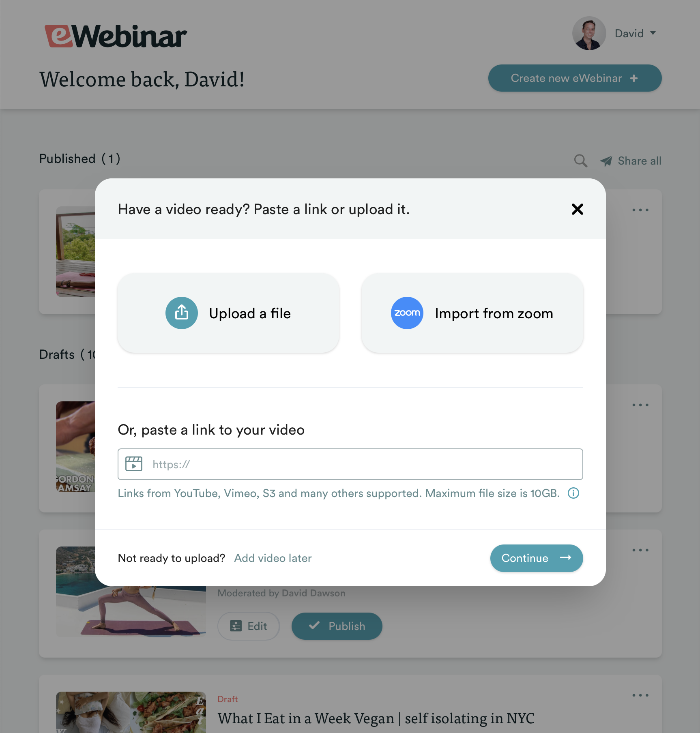Click the video clapboard icon in link field
This screenshot has height=733, width=700.
tap(134, 464)
